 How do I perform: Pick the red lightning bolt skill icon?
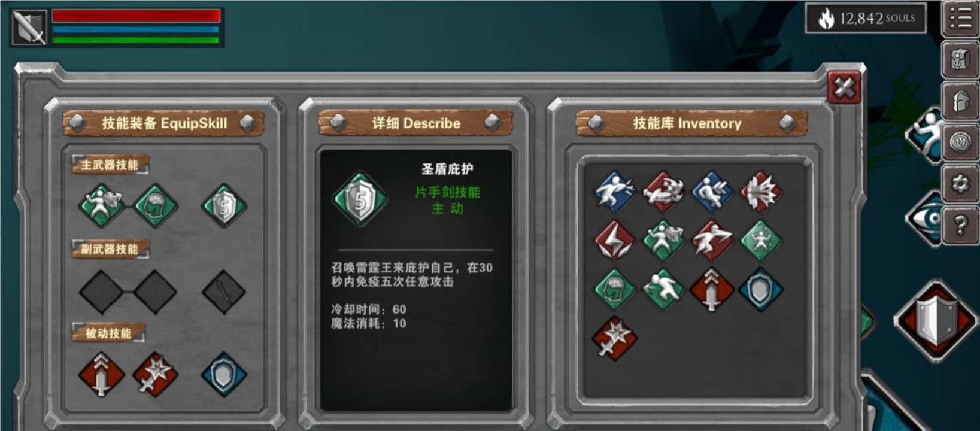click(615, 241)
